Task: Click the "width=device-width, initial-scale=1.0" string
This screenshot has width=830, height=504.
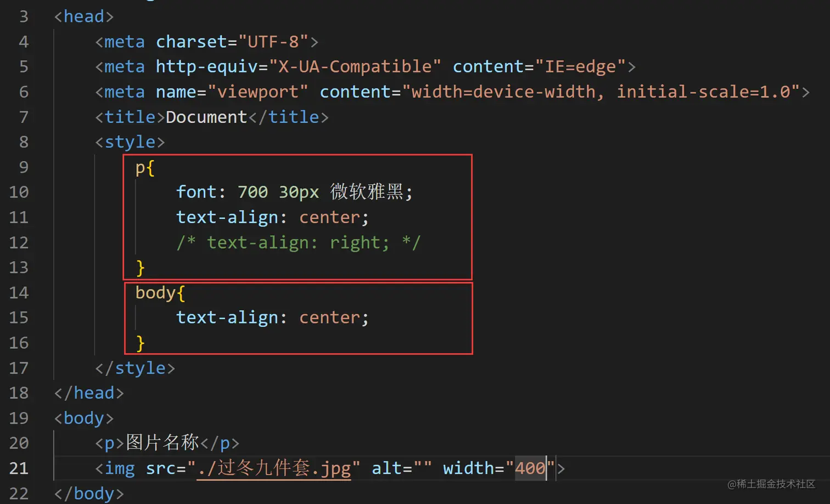Action: click(601, 92)
